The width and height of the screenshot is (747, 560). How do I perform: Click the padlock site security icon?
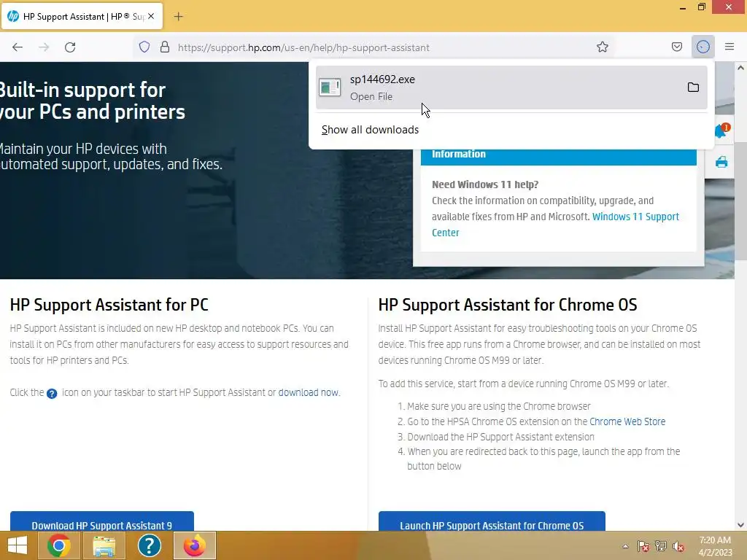click(165, 47)
